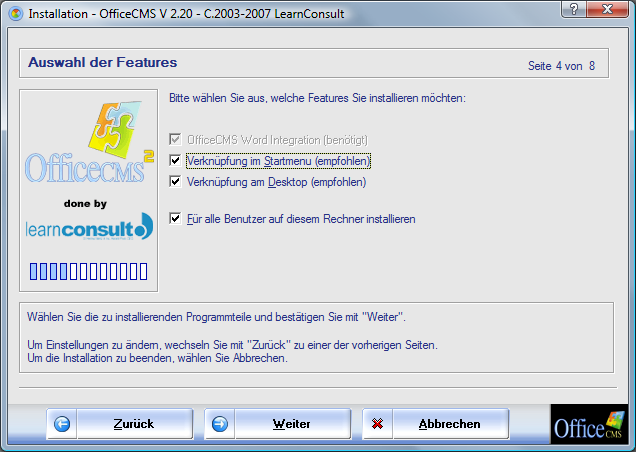The image size is (636, 452).
Task: Click the disabled OfficeCMS Word Integration checkbox
Action: click(175, 140)
